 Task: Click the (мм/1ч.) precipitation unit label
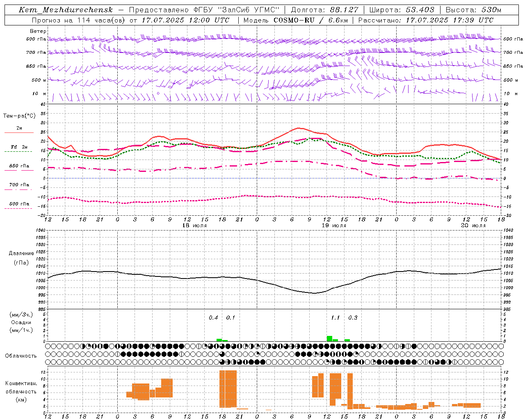point(21,330)
